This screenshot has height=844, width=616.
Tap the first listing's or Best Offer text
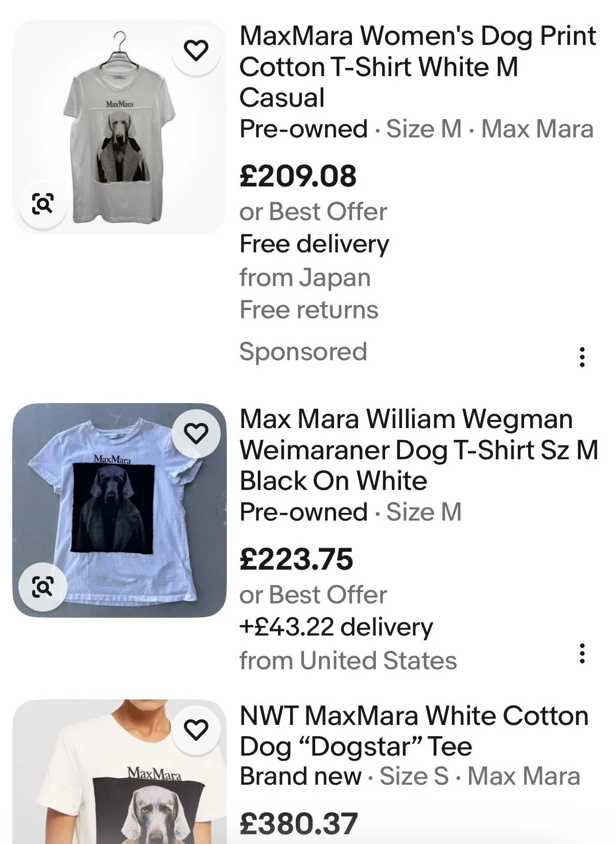313,212
